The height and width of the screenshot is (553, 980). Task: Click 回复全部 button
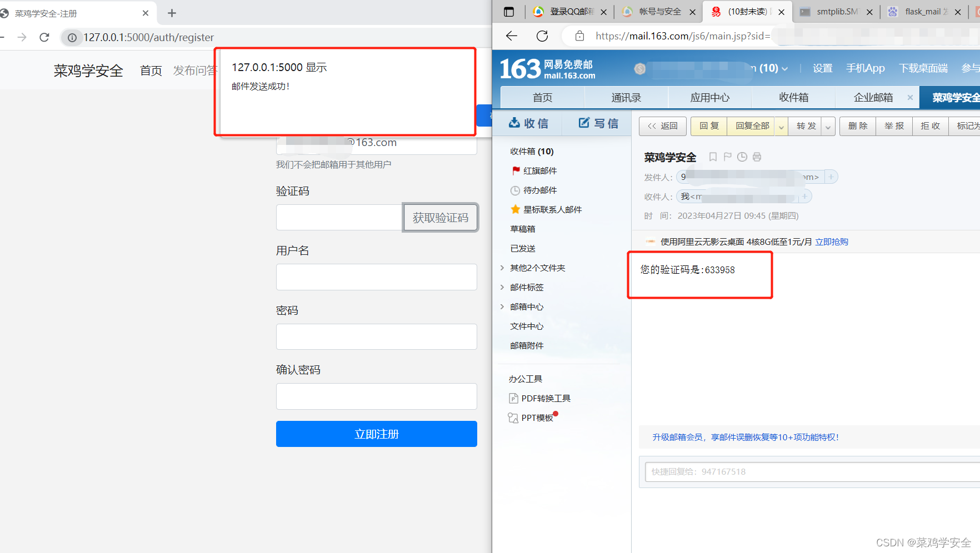click(752, 126)
